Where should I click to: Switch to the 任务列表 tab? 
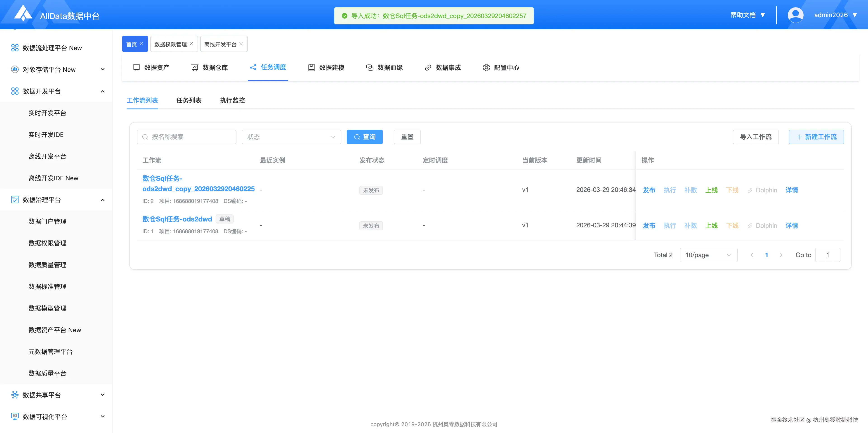[x=189, y=100]
